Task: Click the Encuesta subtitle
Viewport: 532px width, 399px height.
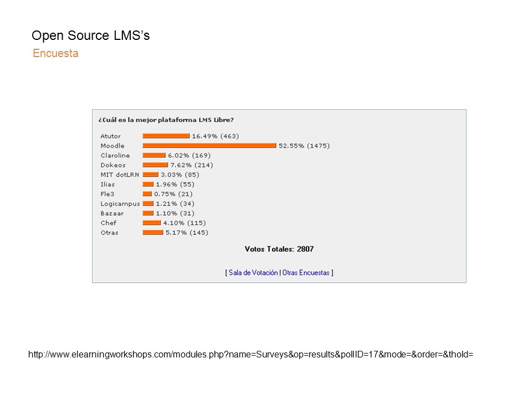Action: pos(55,53)
